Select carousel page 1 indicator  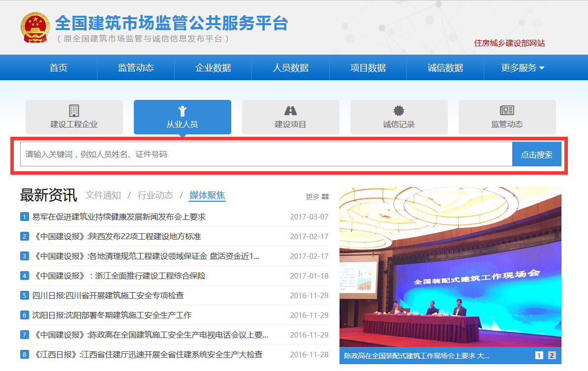tap(540, 354)
